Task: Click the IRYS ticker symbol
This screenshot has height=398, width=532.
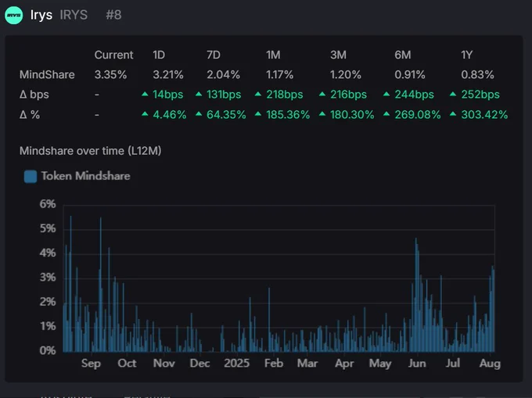Action: point(74,15)
